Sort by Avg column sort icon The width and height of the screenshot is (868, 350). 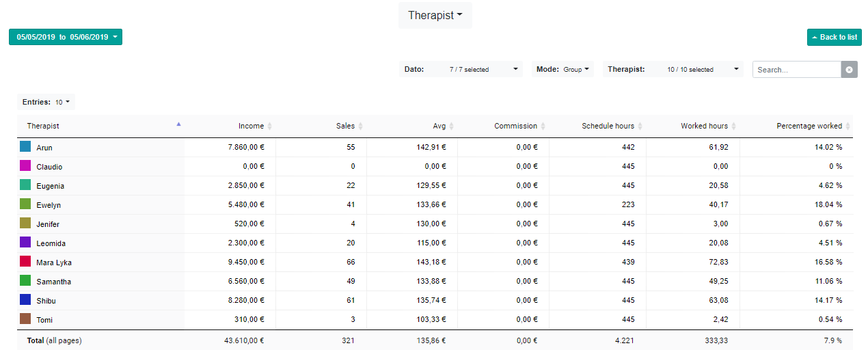click(451, 126)
